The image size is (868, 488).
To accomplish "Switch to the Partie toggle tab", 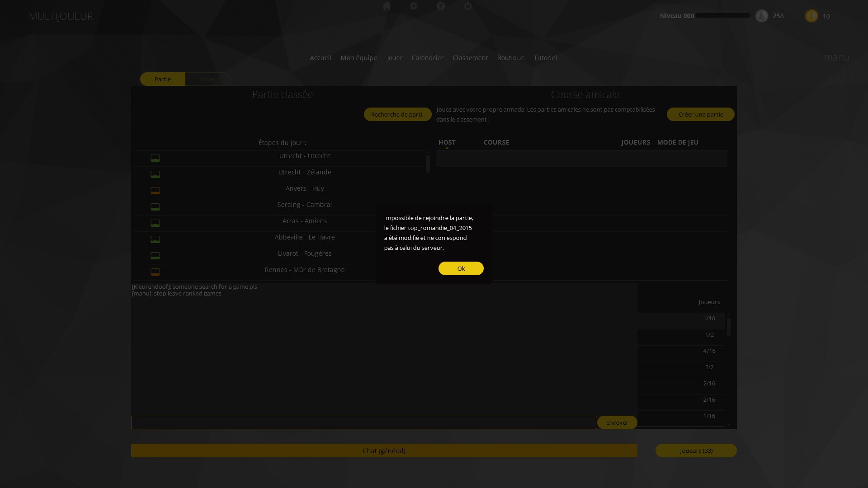I will pyautogui.click(x=163, y=79).
